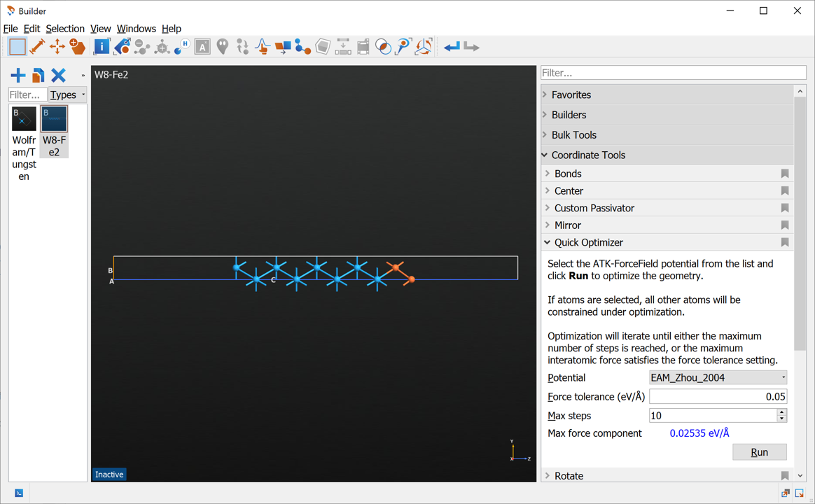Toggle favorite bookmark for Quick Optimizer

click(x=785, y=243)
